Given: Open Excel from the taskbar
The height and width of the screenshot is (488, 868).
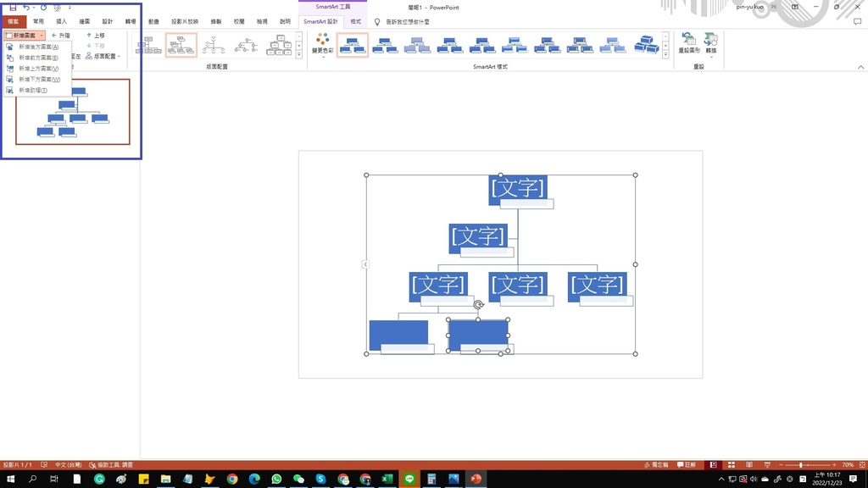Looking at the screenshot, I should [x=387, y=480].
